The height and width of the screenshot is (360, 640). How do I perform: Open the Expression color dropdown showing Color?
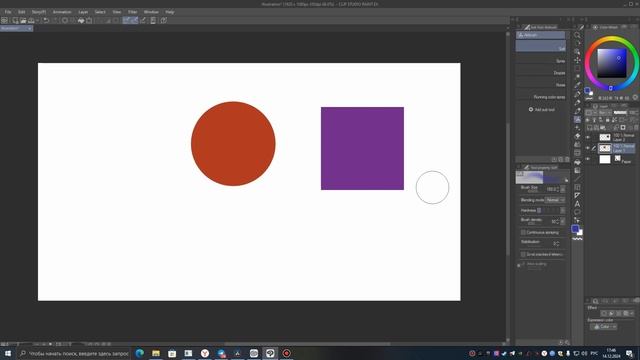pyautogui.click(x=603, y=327)
